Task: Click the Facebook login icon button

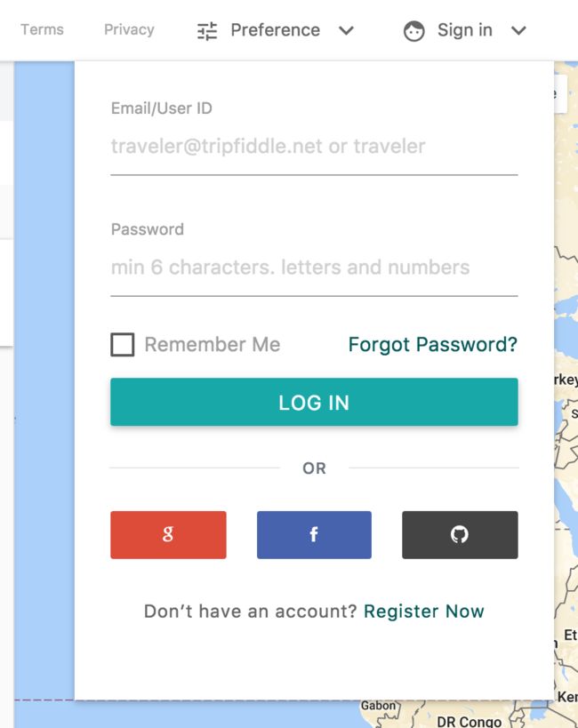Action: (x=314, y=535)
